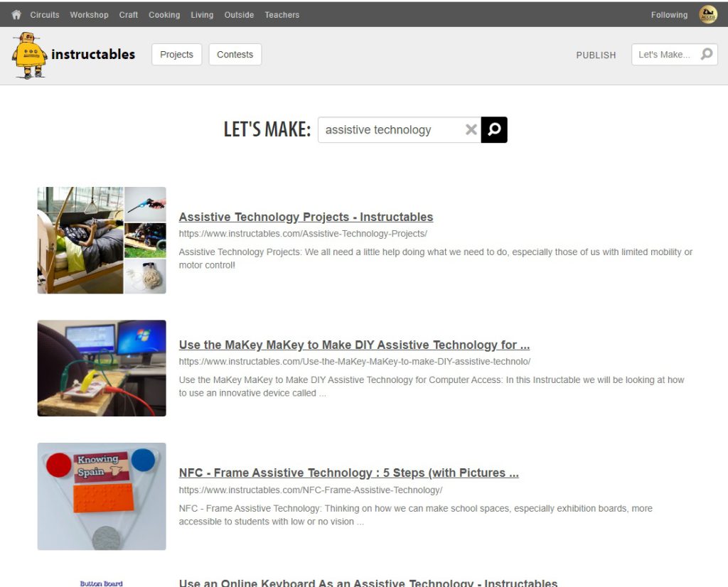Click the Contests button

[235, 54]
